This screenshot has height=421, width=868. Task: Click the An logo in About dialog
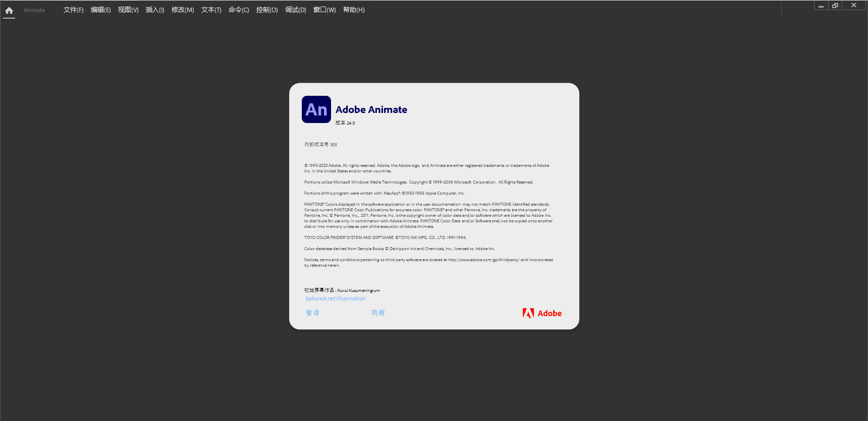[316, 109]
